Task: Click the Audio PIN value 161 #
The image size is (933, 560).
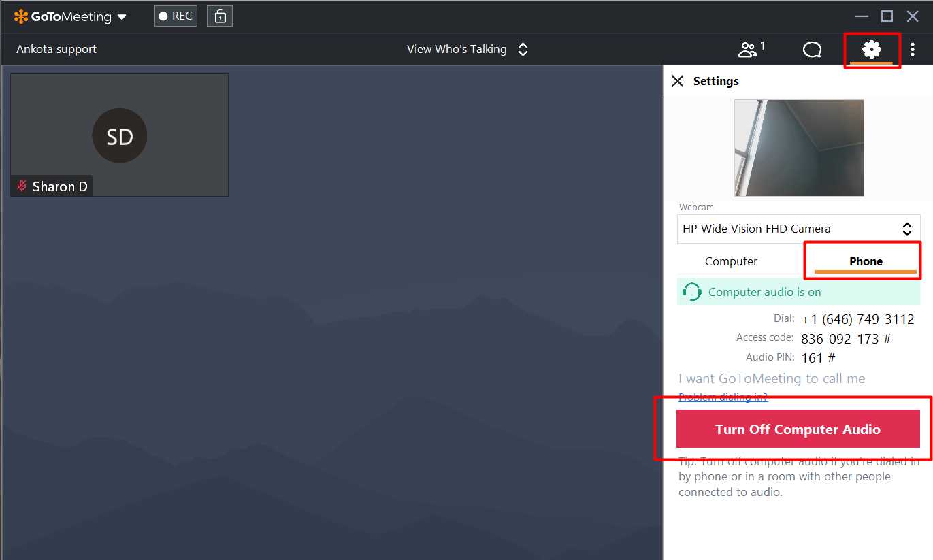Action: click(818, 357)
